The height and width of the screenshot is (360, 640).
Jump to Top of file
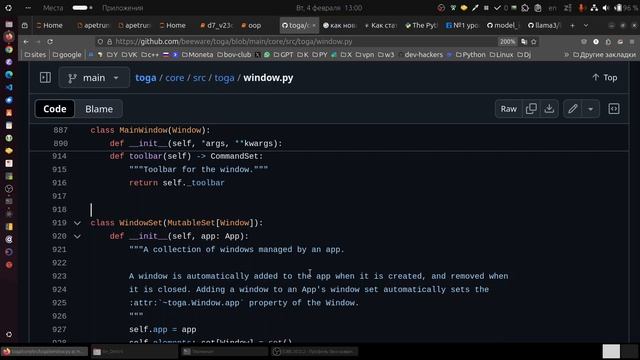(x=604, y=78)
